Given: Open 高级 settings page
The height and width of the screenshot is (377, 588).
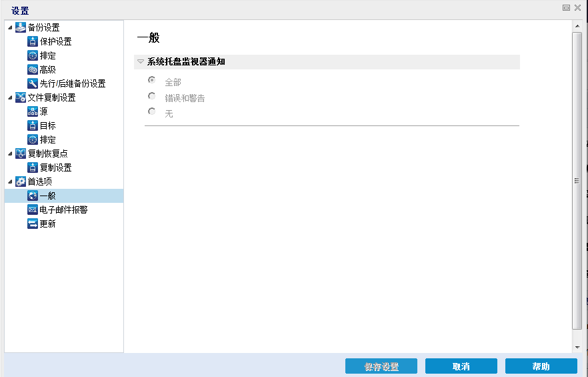Looking at the screenshot, I should coord(47,69).
